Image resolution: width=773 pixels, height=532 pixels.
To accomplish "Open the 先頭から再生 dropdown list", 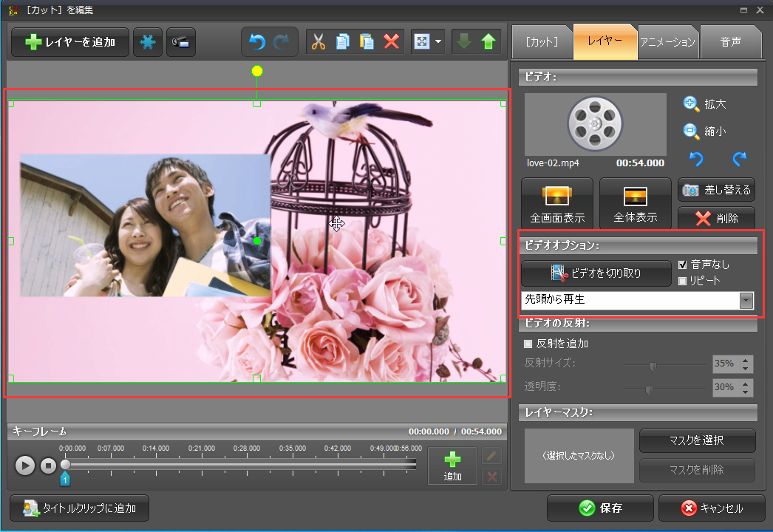I will 746,300.
